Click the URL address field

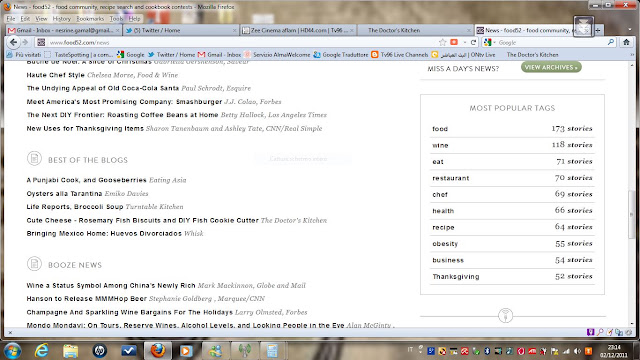point(241,42)
